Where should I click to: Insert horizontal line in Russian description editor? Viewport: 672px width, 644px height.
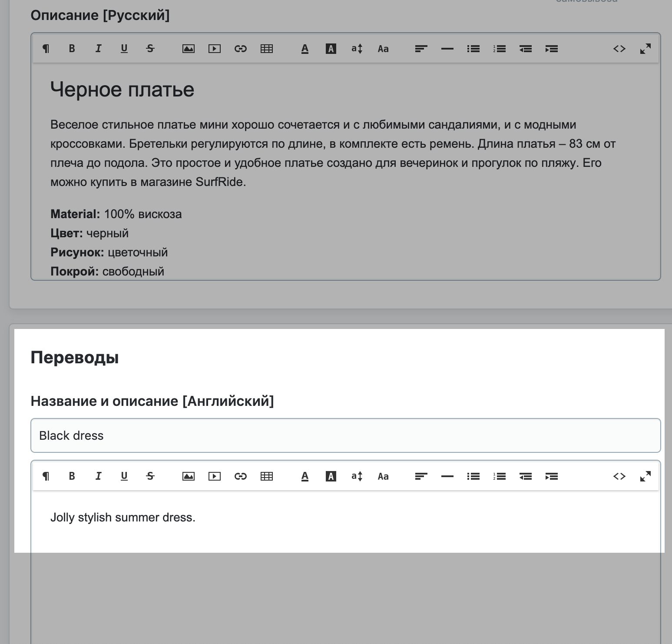pyautogui.click(x=447, y=49)
